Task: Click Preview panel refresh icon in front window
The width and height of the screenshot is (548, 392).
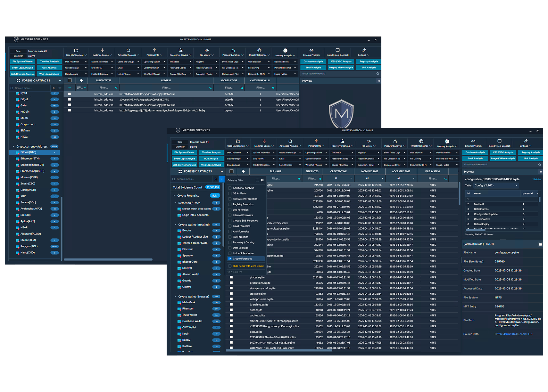Action: (541, 172)
